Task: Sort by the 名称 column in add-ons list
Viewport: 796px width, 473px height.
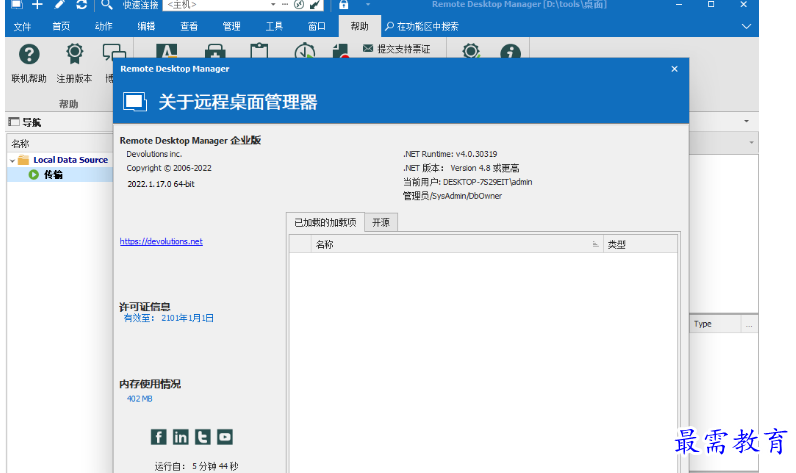Action: (457, 245)
